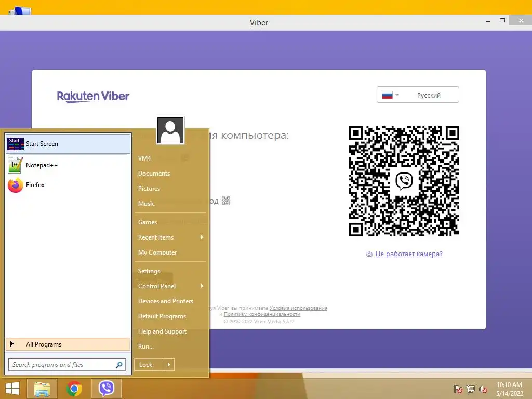Screen dimensions: 532x399
Task: Click network status tray icon
Action: (471, 389)
